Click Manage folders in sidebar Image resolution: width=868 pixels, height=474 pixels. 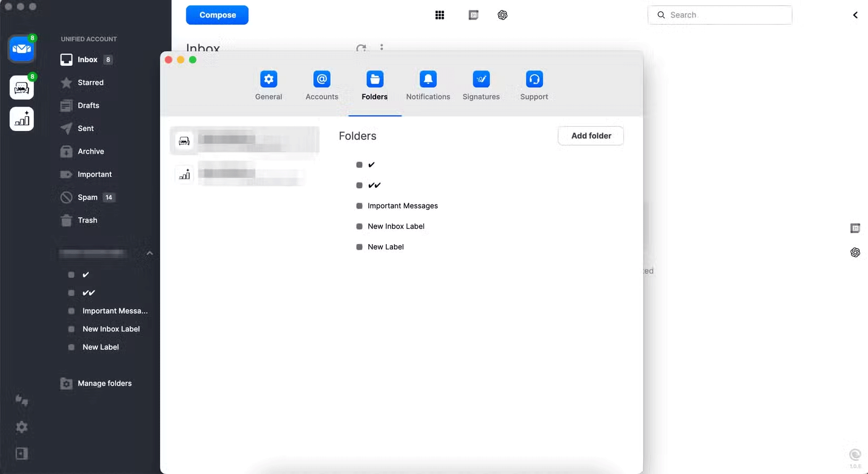click(104, 384)
